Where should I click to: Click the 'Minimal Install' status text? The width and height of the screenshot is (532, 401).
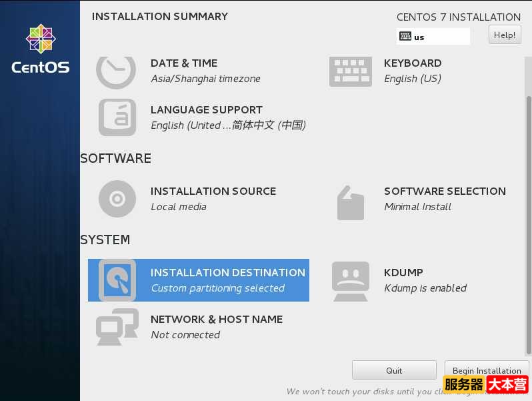417,207
